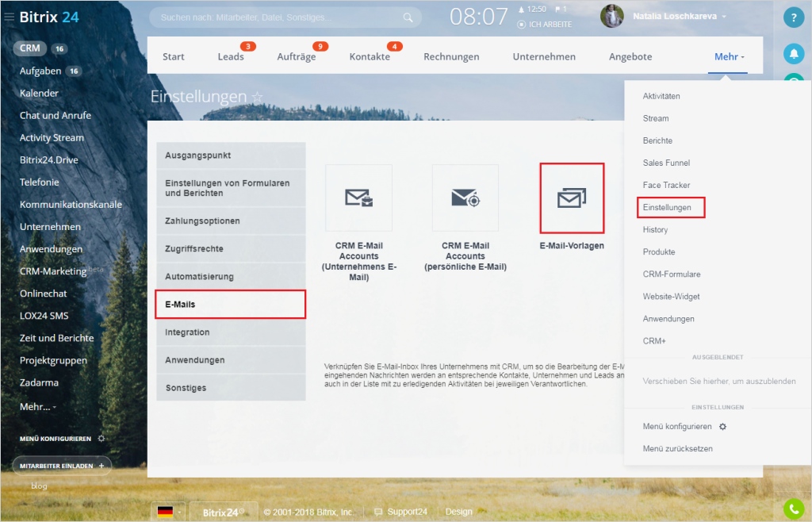Open the hamburger menu beside Bitrix 24 logo
The width and height of the screenshot is (812, 522).
click(x=9, y=17)
